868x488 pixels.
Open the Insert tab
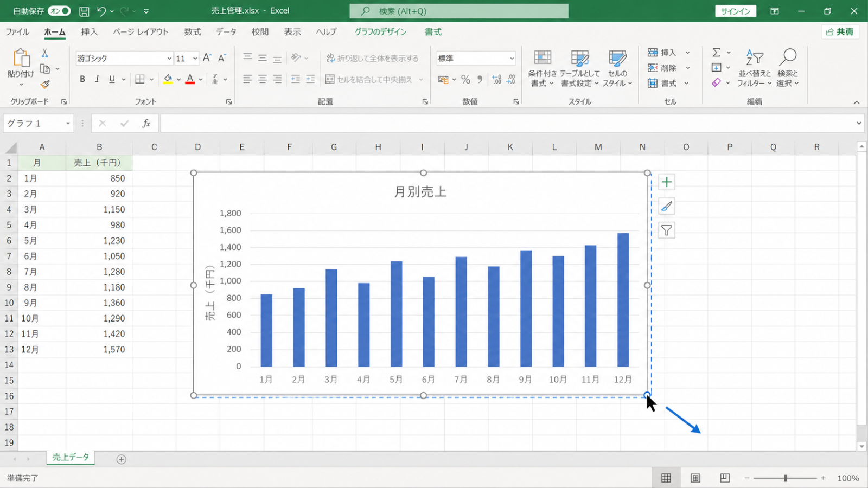[x=90, y=32]
